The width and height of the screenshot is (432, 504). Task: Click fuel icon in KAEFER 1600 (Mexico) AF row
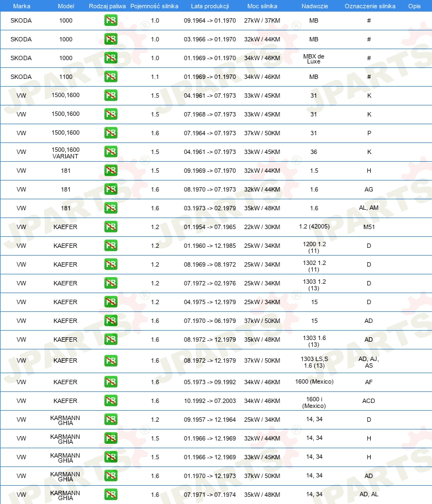click(110, 382)
